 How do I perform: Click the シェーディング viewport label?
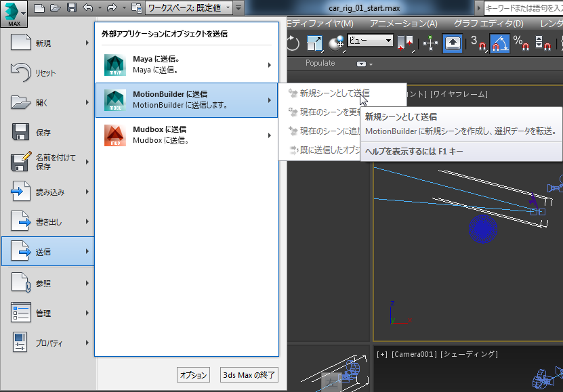[x=469, y=354]
